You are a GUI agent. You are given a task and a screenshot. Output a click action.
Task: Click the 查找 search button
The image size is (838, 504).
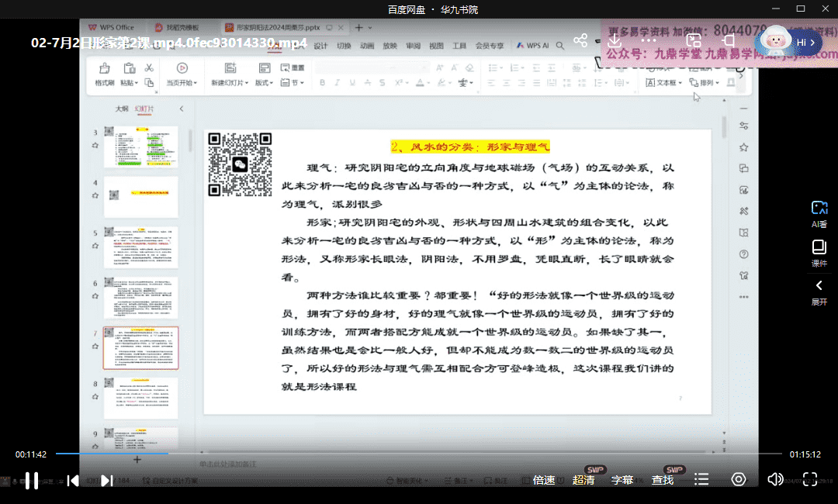click(x=663, y=480)
